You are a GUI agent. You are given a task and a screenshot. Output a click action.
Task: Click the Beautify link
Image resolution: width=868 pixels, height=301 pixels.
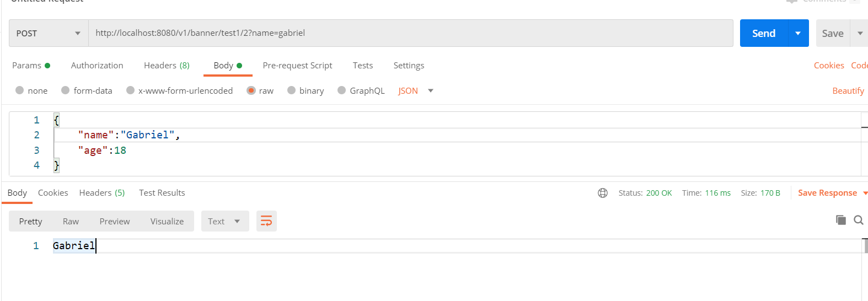pyautogui.click(x=848, y=90)
